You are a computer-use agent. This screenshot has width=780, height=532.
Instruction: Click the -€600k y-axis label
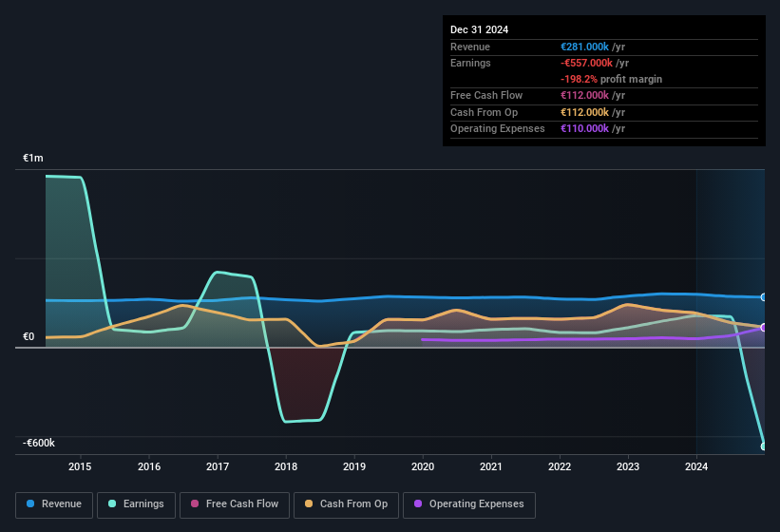tap(39, 443)
